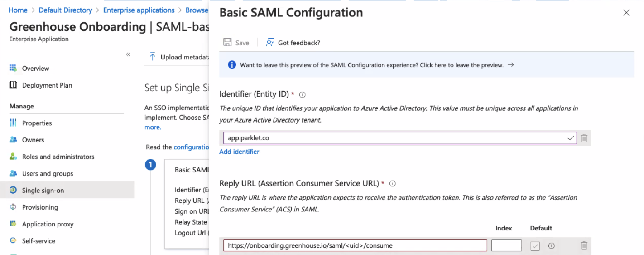Click the Deployment Plan book icon
The image size is (644, 255).
coord(13,85)
